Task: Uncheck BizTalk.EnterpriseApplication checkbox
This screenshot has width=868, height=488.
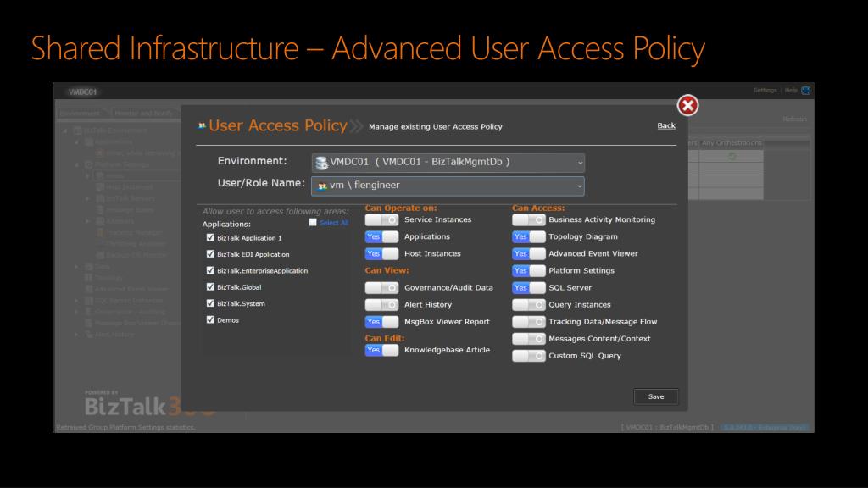Action: 210,270
